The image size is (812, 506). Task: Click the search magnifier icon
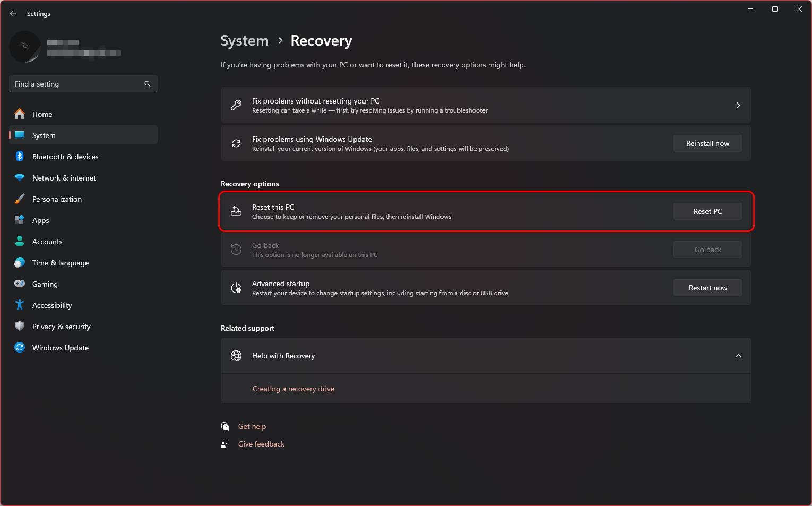pyautogui.click(x=148, y=84)
